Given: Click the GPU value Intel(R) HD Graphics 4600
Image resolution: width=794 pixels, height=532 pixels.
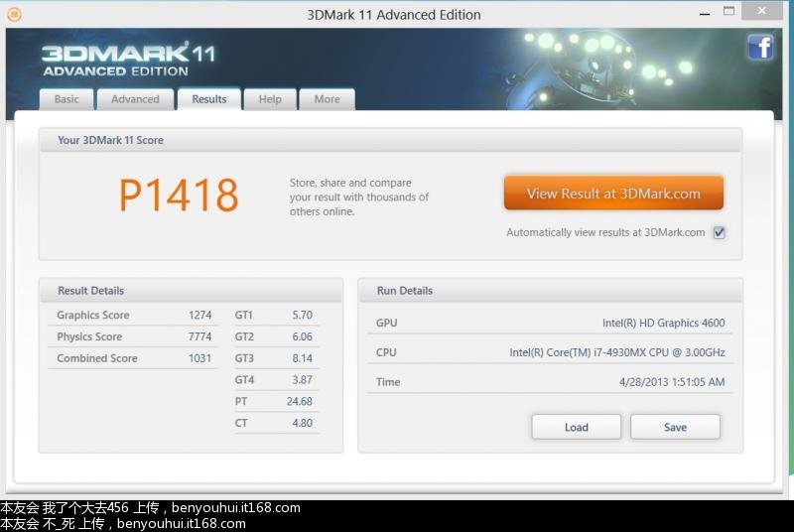Looking at the screenshot, I should [x=663, y=323].
